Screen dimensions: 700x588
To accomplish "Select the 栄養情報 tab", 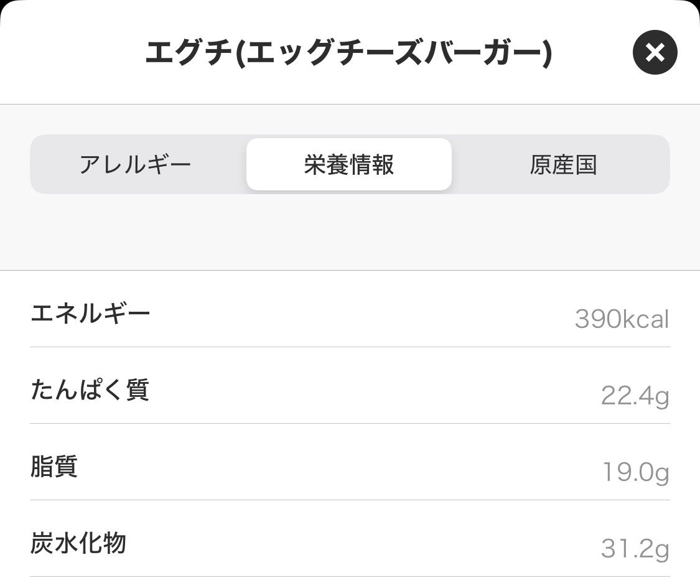I will [x=348, y=165].
